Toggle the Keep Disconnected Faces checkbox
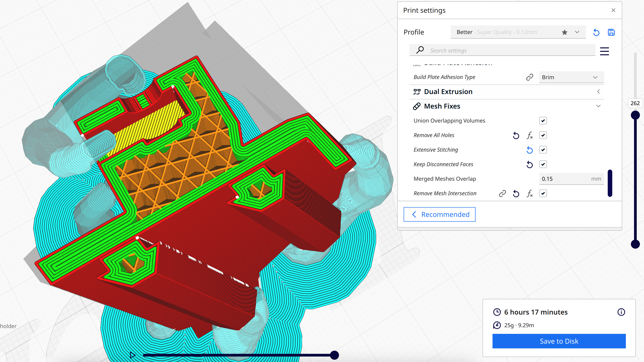644x362 pixels. [x=543, y=164]
